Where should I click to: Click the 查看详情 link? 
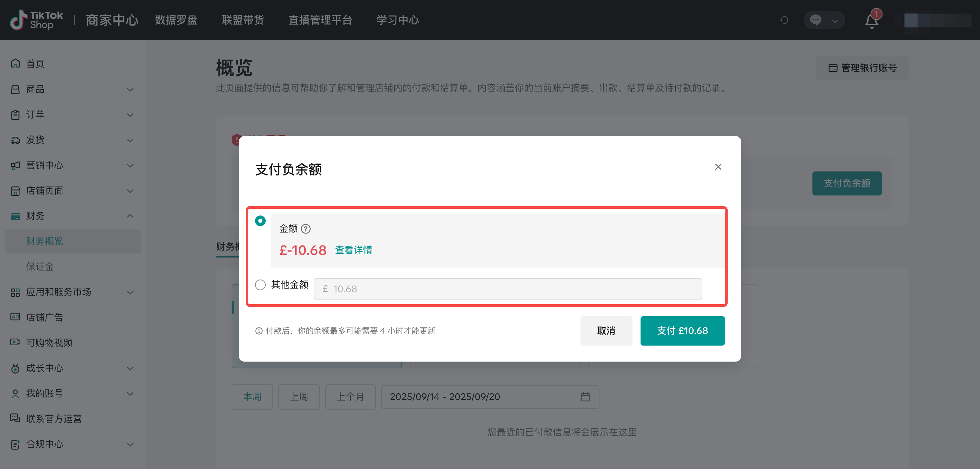pos(353,250)
